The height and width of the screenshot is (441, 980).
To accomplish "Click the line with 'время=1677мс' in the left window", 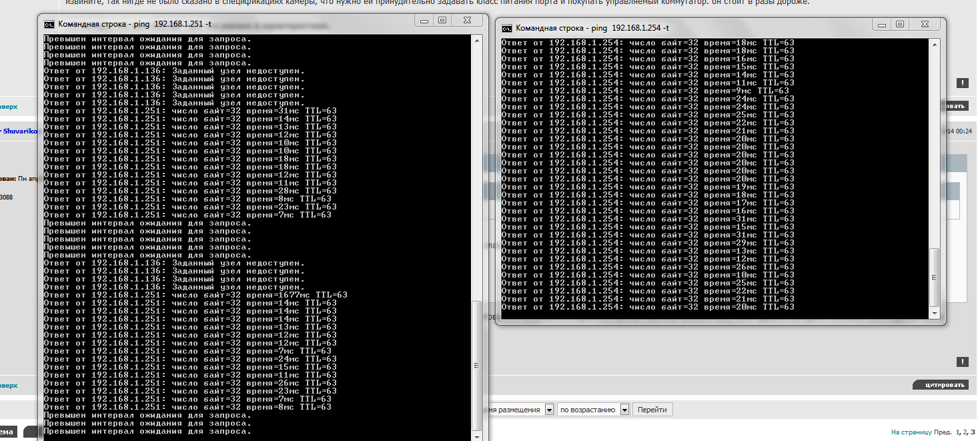I will [x=195, y=295].
